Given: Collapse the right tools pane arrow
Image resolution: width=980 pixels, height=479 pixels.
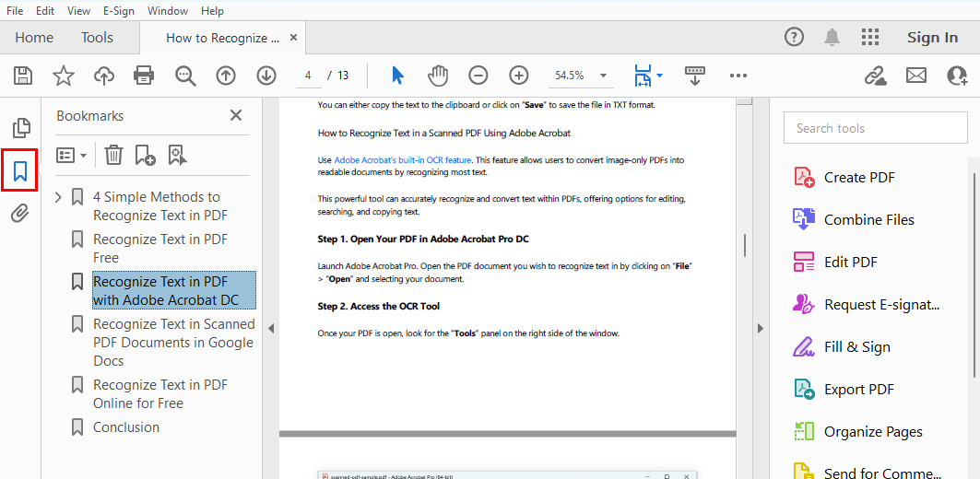Looking at the screenshot, I should [x=761, y=328].
